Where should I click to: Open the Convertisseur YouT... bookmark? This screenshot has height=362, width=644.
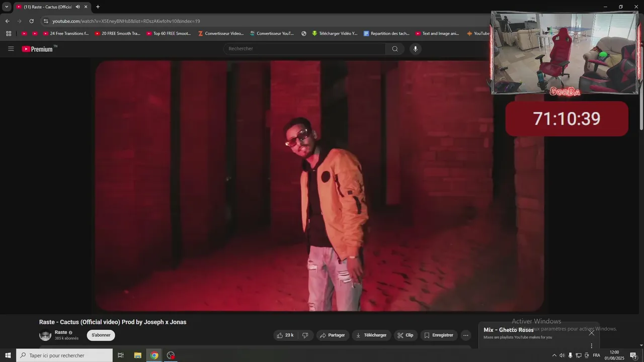click(272, 34)
